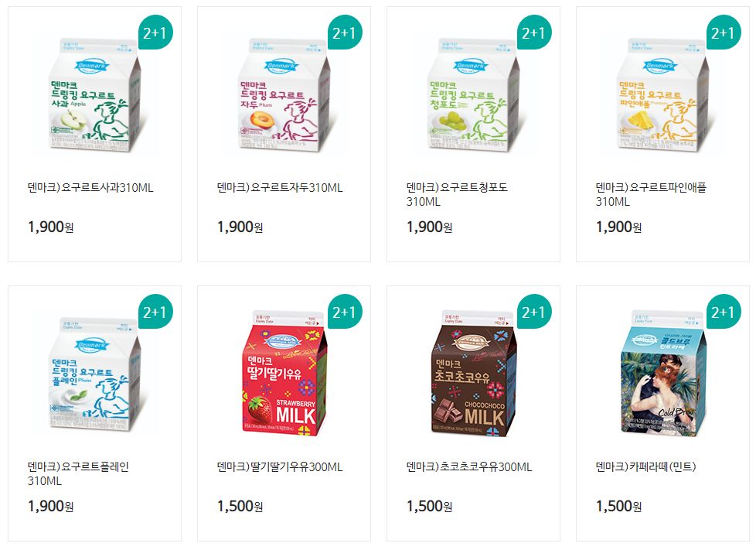Open product link 덴마크)카페라떼(민트)
This screenshot has height=550, width=756.
point(645,467)
